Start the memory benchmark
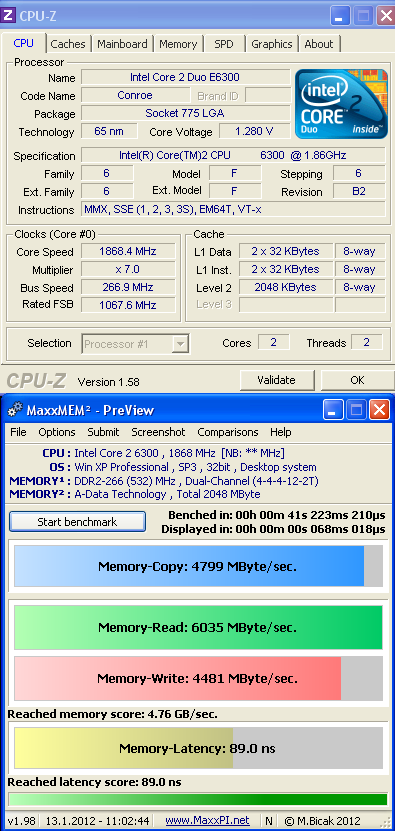The width and height of the screenshot is (395, 831). tap(77, 522)
